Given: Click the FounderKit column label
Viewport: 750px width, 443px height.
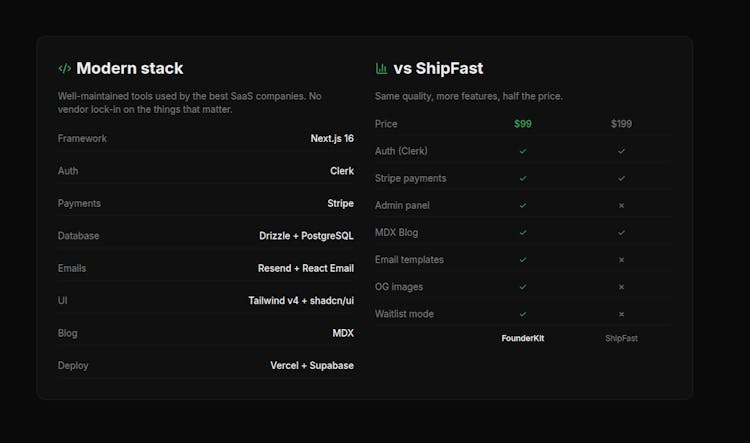Looking at the screenshot, I should (523, 338).
